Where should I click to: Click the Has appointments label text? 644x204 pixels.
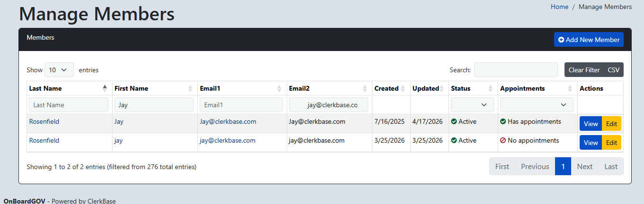tap(534, 121)
